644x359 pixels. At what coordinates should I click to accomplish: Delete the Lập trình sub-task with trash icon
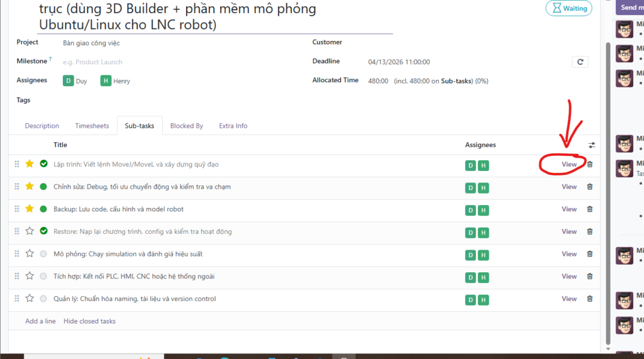click(x=589, y=164)
